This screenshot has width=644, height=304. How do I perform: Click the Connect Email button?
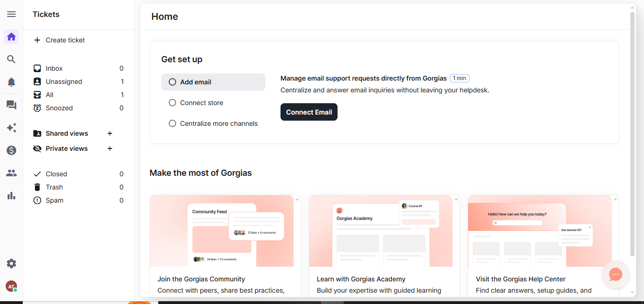[309, 112]
